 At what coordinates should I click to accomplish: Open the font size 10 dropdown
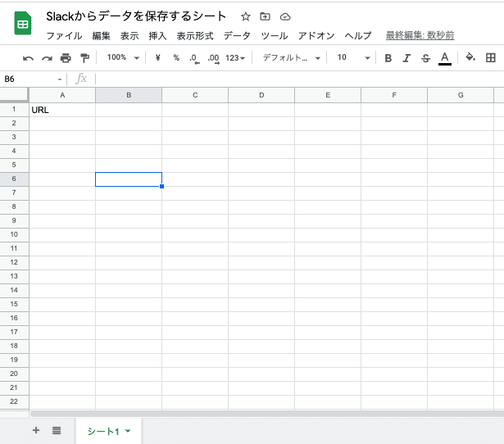(x=353, y=58)
